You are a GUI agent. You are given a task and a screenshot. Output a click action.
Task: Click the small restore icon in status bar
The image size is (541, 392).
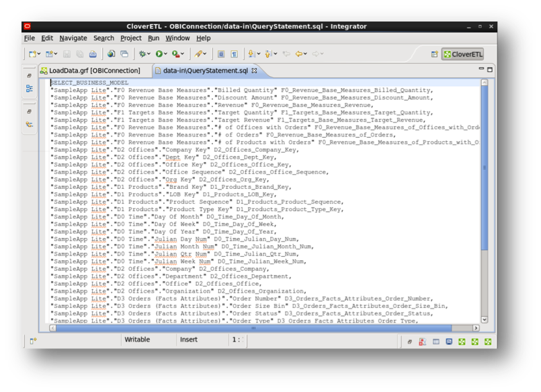(409, 342)
